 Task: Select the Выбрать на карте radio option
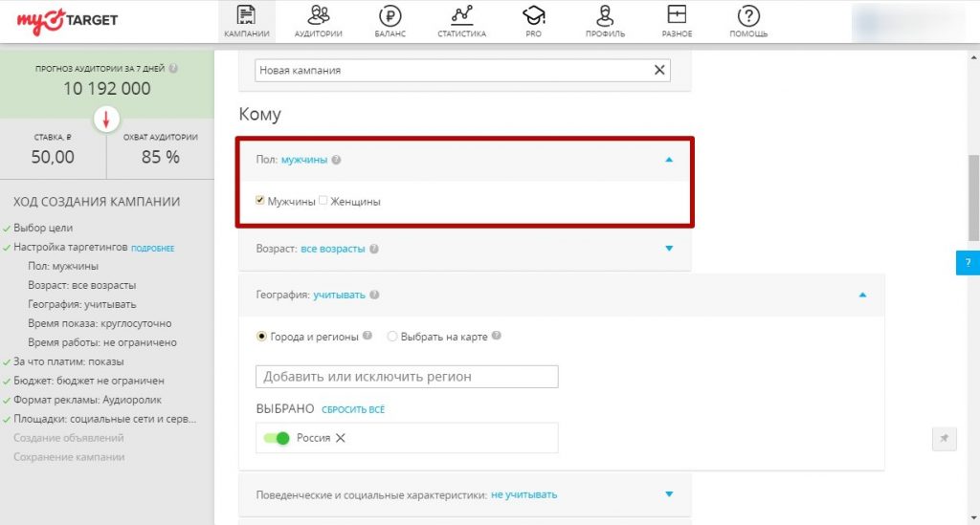click(x=392, y=337)
